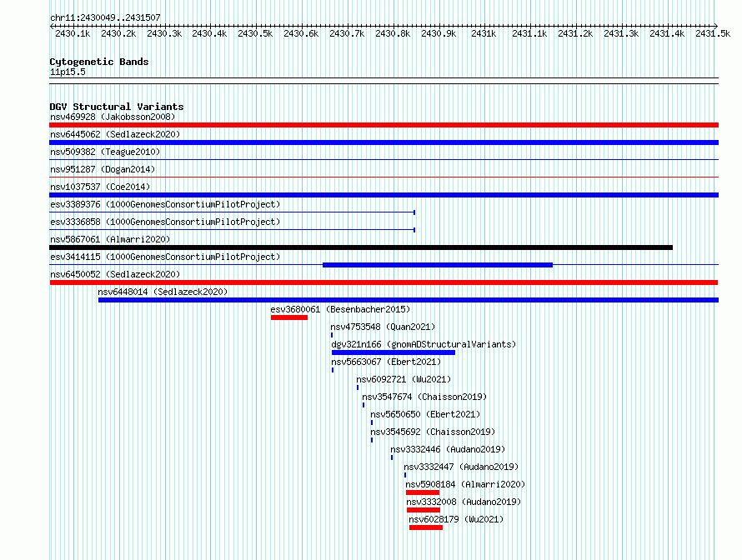Select the black nsv5867061 variant bar

click(x=361, y=247)
